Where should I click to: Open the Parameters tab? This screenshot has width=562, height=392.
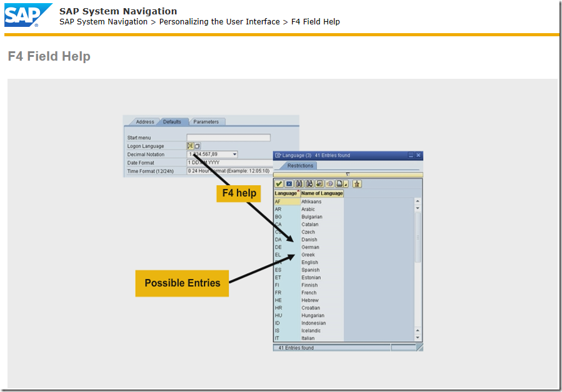(x=206, y=122)
